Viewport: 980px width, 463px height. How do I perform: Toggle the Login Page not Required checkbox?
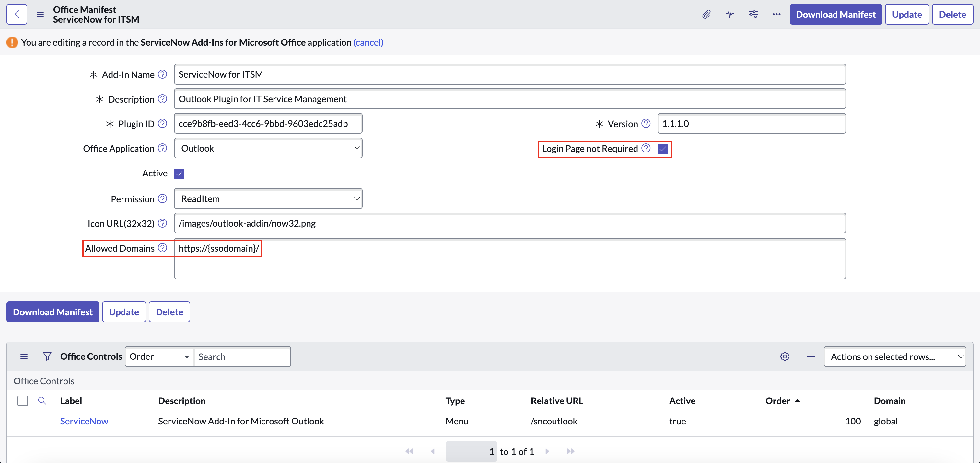pyautogui.click(x=663, y=149)
